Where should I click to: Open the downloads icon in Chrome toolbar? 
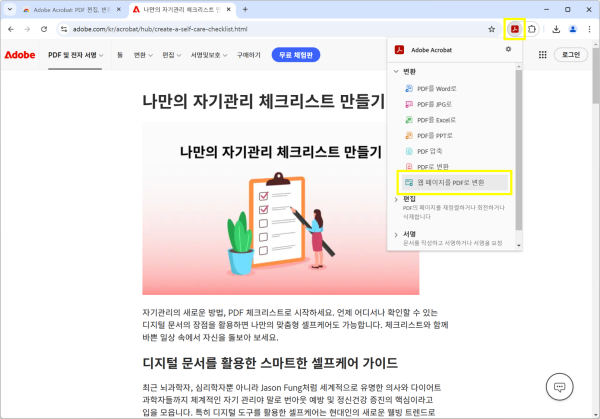[556, 29]
